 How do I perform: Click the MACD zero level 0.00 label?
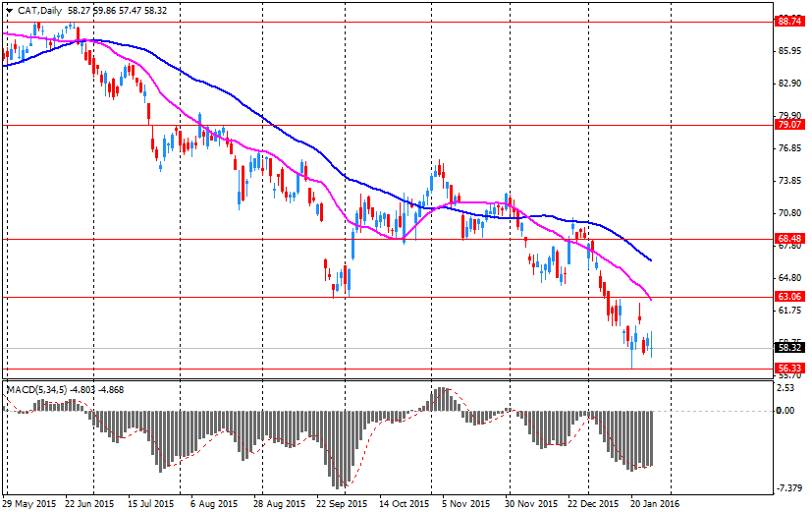(785, 411)
